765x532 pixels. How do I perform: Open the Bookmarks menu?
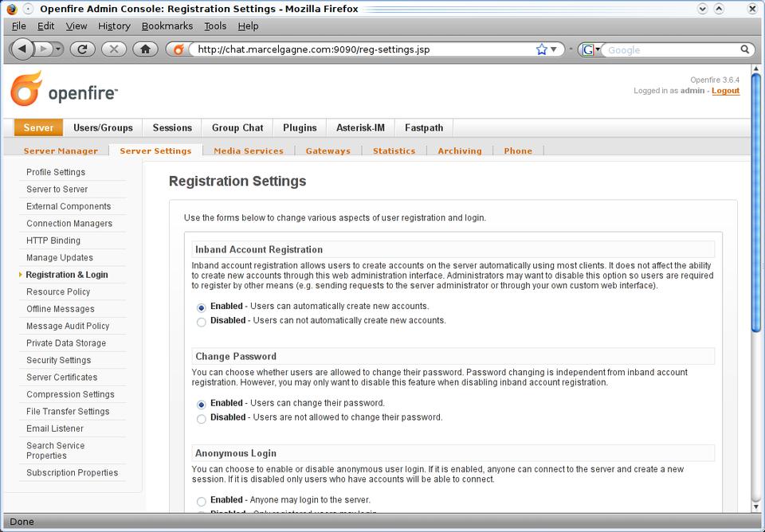[167, 25]
